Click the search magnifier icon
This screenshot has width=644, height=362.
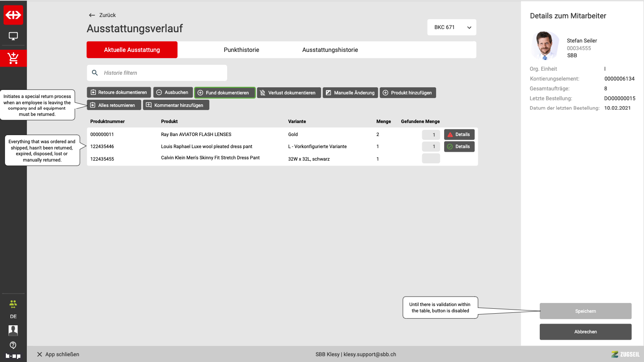95,73
